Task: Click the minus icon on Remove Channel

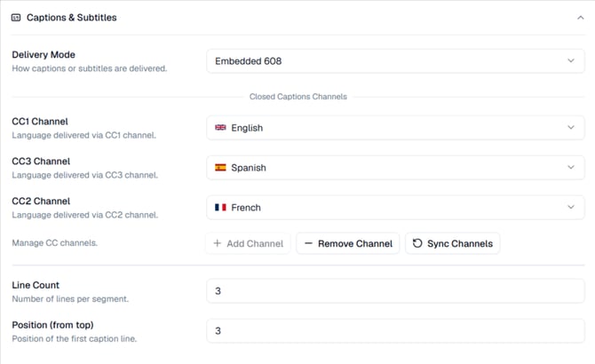Action: click(x=308, y=243)
